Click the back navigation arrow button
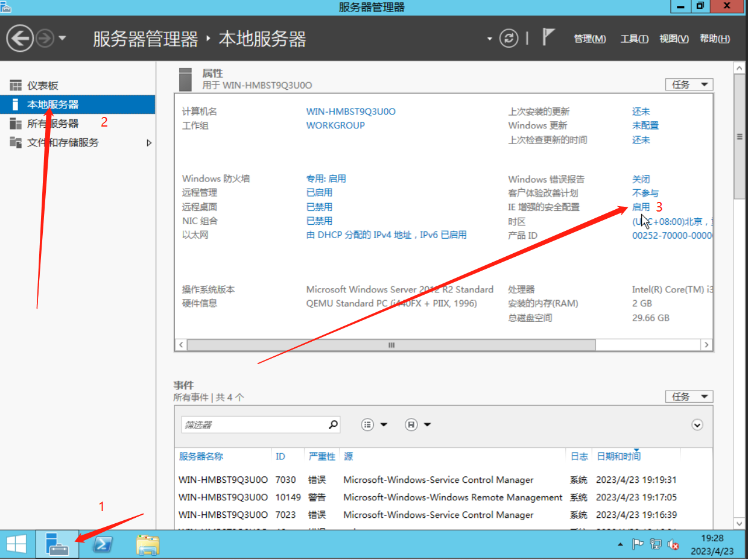Screen dimensions: 748x560 pyautogui.click(x=20, y=39)
